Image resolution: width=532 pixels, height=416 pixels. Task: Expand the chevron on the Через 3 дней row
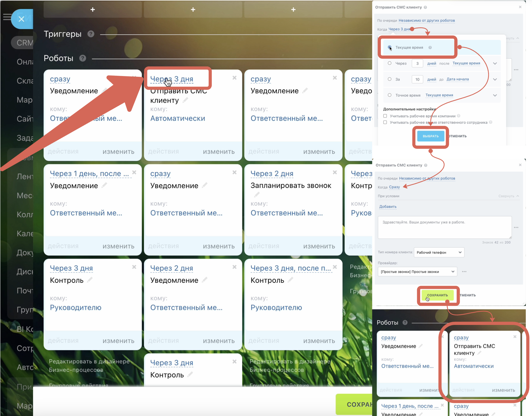pyautogui.click(x=495, y=63)
